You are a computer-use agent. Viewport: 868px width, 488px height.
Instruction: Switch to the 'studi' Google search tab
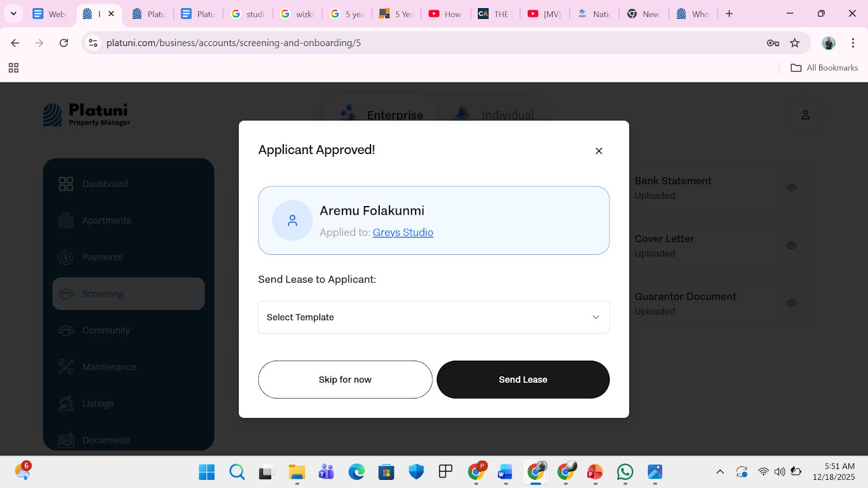(x=248, y=14)
